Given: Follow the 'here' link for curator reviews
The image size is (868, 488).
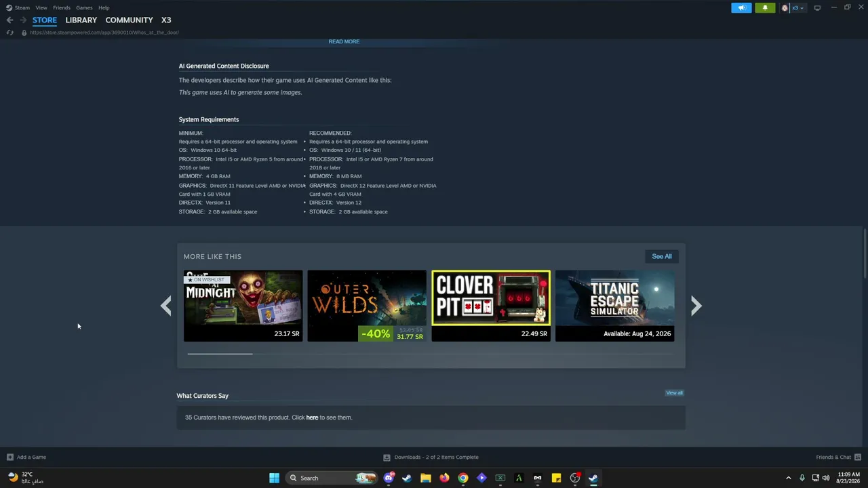Looking at the screenshot, I should click(x=312, y=418).
